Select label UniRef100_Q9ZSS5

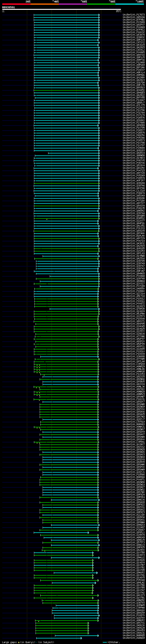134,376
